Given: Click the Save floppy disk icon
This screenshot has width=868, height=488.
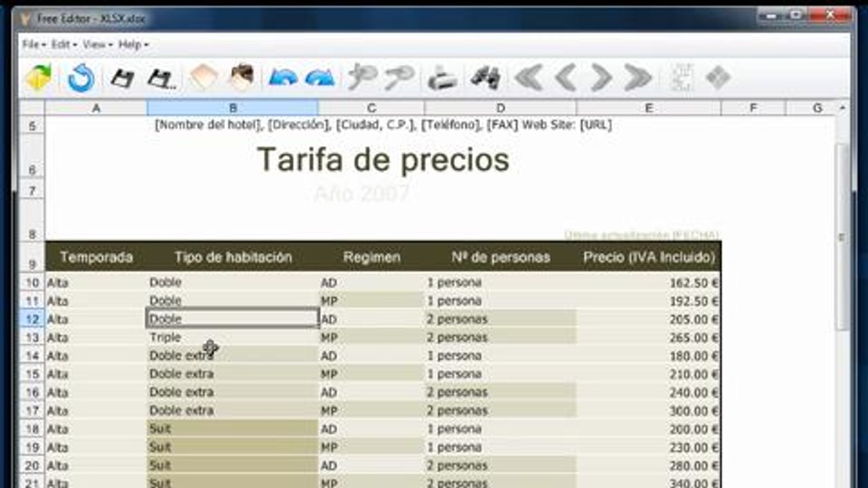Looking at the screenshot, I should pyautogui.click(x=123, y=79).
